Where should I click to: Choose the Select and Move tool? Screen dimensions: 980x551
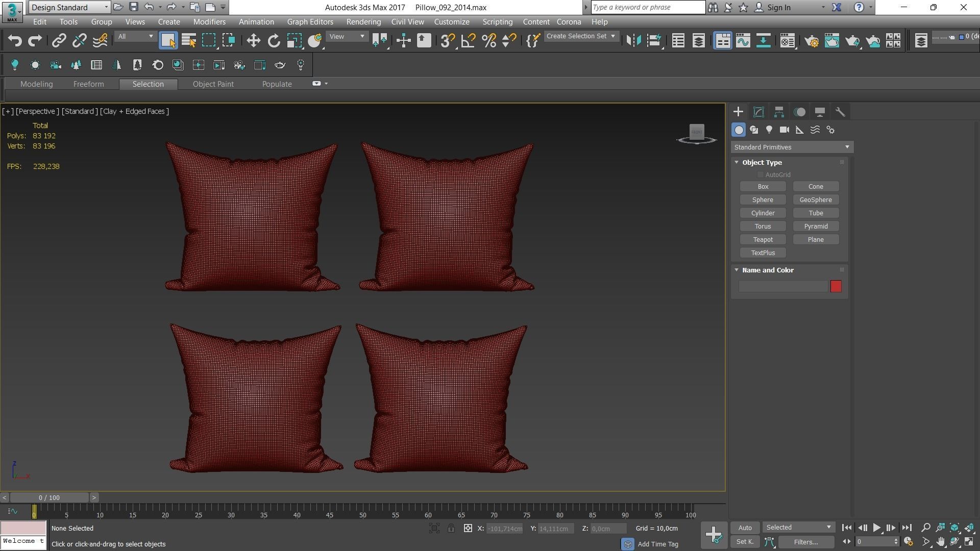pyautogui.click(x=253, y=41)
